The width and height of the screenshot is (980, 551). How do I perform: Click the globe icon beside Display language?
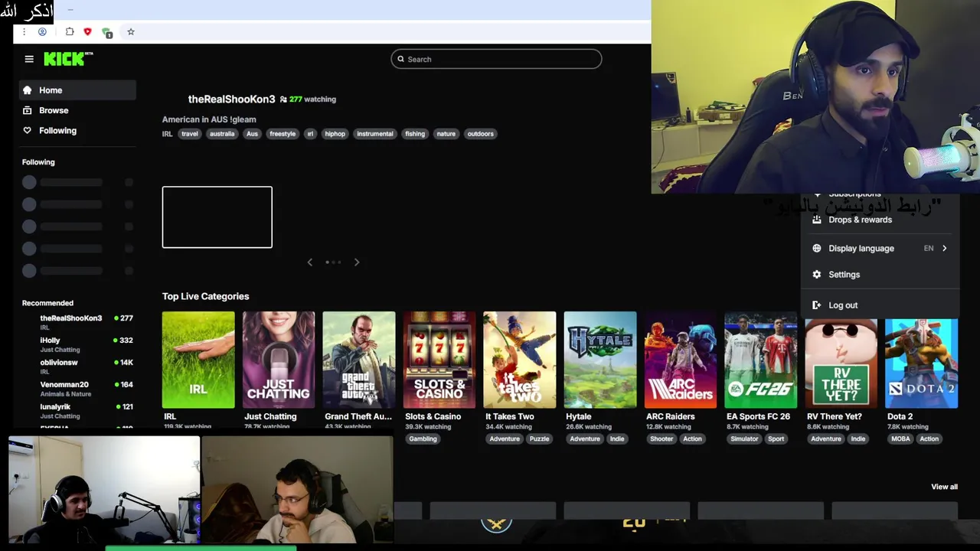[816, 248]
